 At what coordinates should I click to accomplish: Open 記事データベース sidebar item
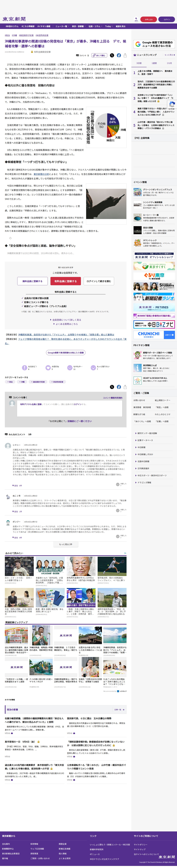tap(145, 440)
